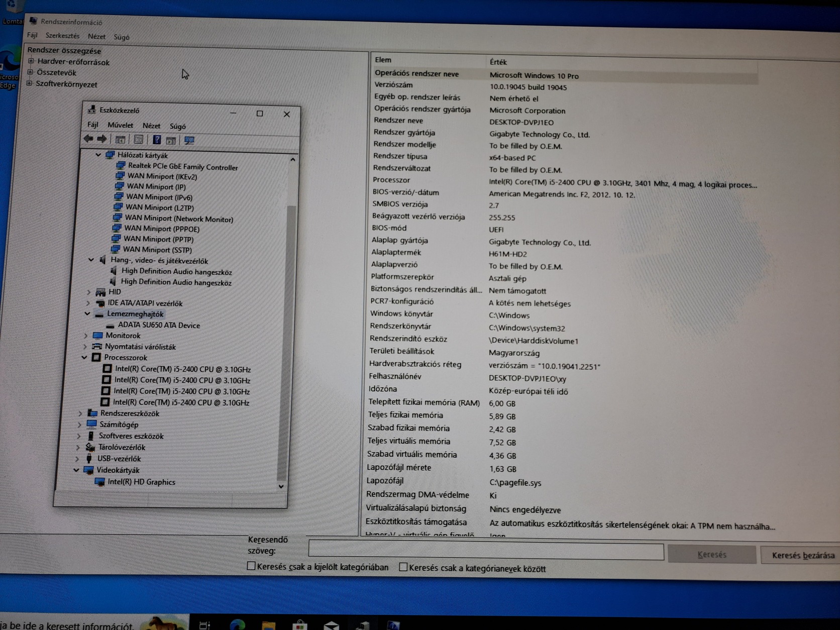Open Fájl menu in Eszközkezelő
Viewport: 840px width, 630px height.
93,125
